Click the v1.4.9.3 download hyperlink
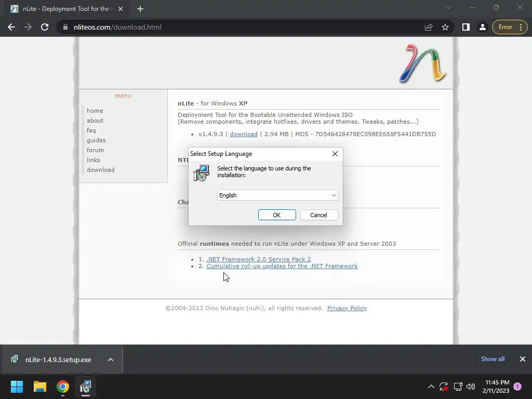The width and height of the screenshot is (532, 399). 244,134
